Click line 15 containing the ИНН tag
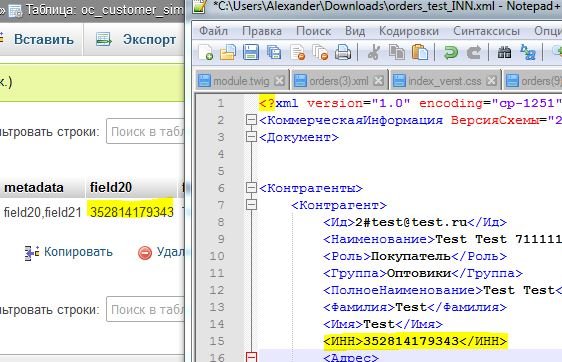 point(415,341)
